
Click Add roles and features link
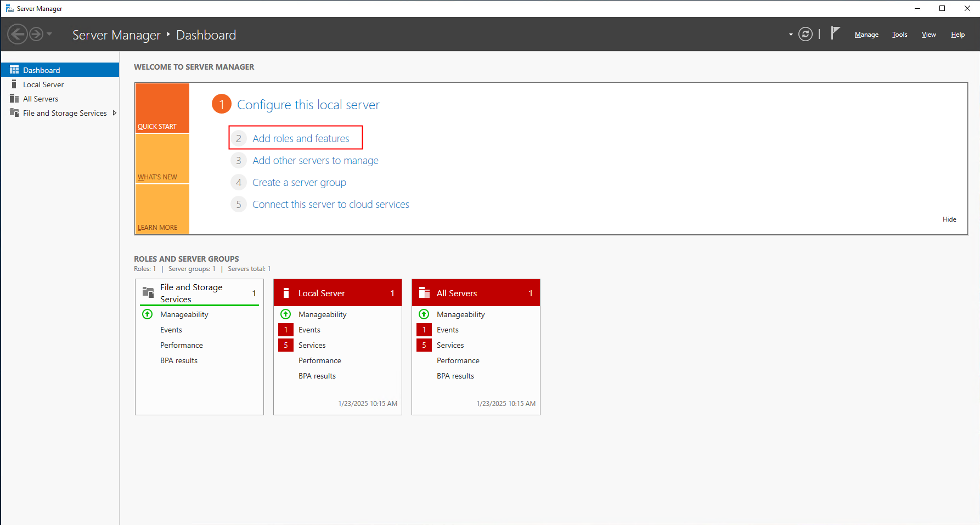pos(301,138)
